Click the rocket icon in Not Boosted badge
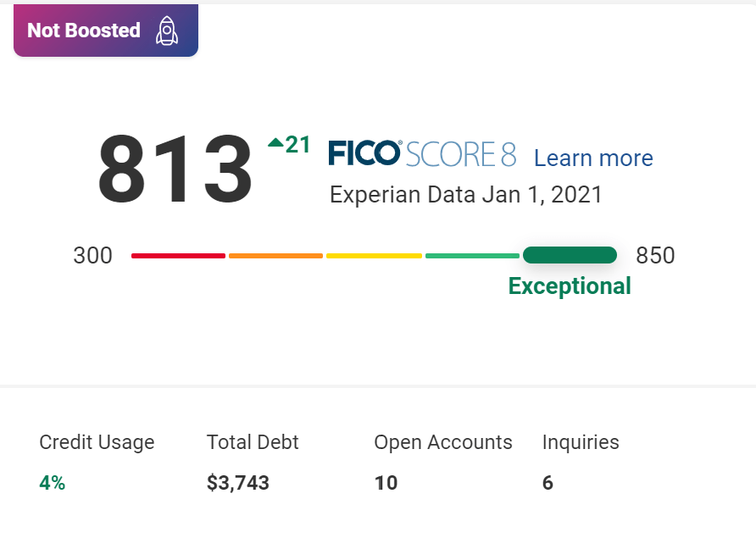Viewport: 756px width, 549px height. pos(167,30)
